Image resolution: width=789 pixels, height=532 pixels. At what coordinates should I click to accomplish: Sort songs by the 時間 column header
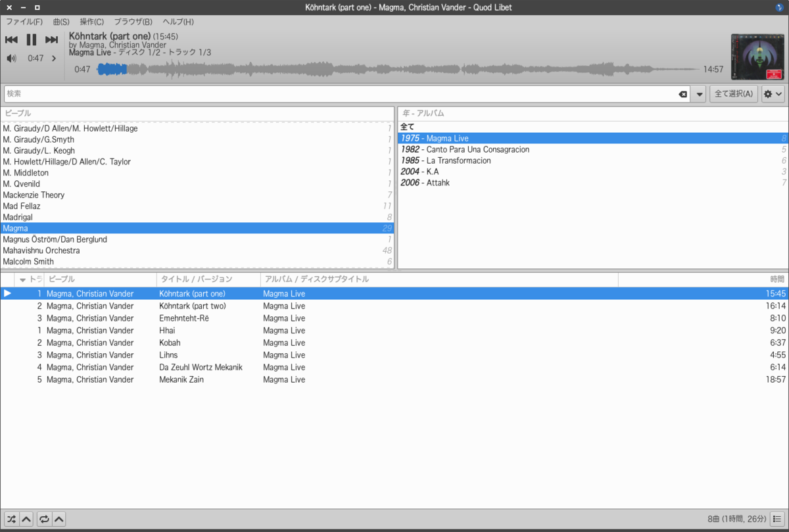tap(703, 279)
